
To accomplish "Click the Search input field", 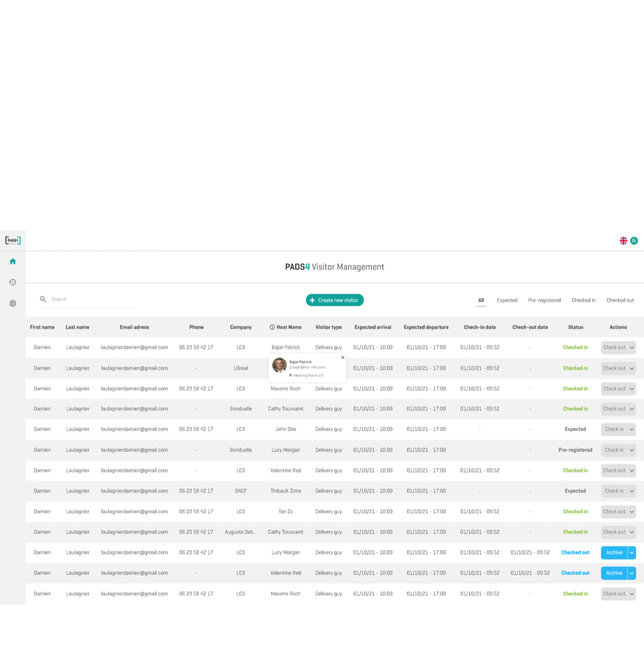I will tap(91, 300).
